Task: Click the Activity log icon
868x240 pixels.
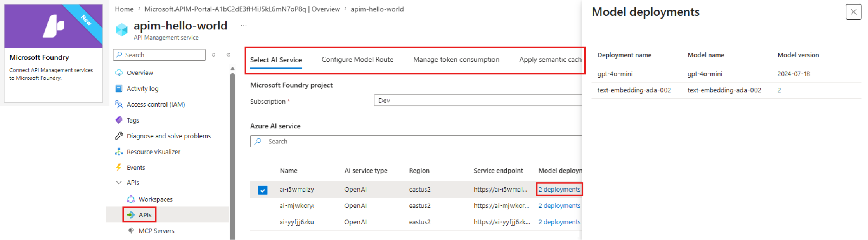Action: tap(119, 88)
